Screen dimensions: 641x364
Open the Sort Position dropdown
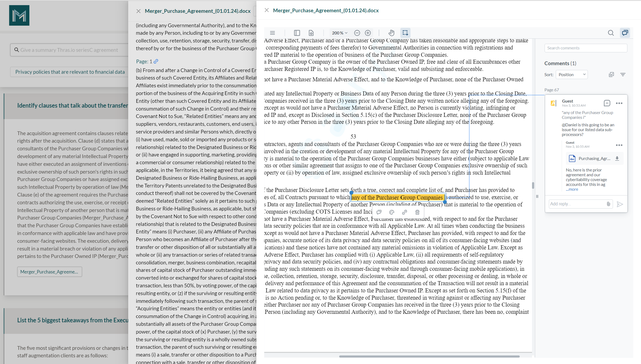pyautogui.click(x=572, y=75)
